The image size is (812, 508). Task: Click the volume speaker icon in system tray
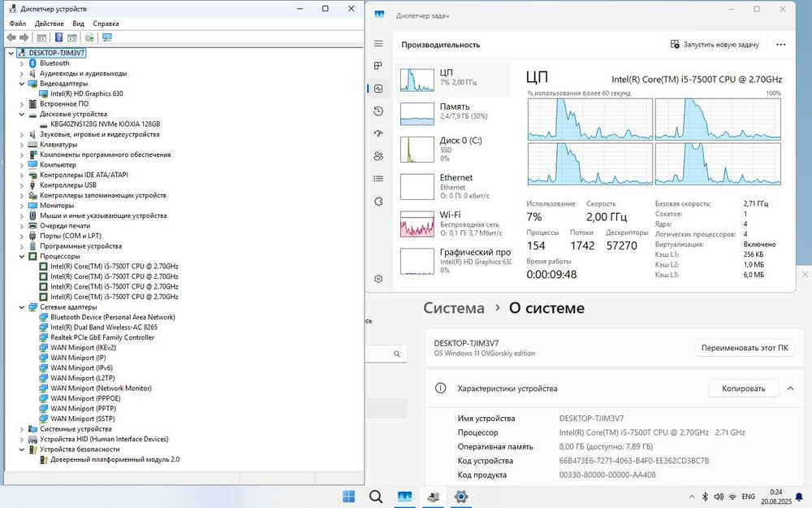[719, 497]
